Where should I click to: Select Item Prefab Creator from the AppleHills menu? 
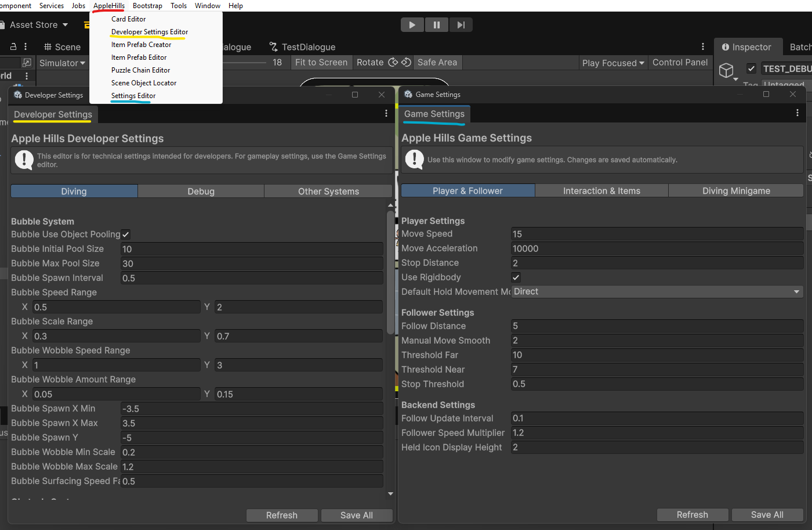[x=141, y=44]
